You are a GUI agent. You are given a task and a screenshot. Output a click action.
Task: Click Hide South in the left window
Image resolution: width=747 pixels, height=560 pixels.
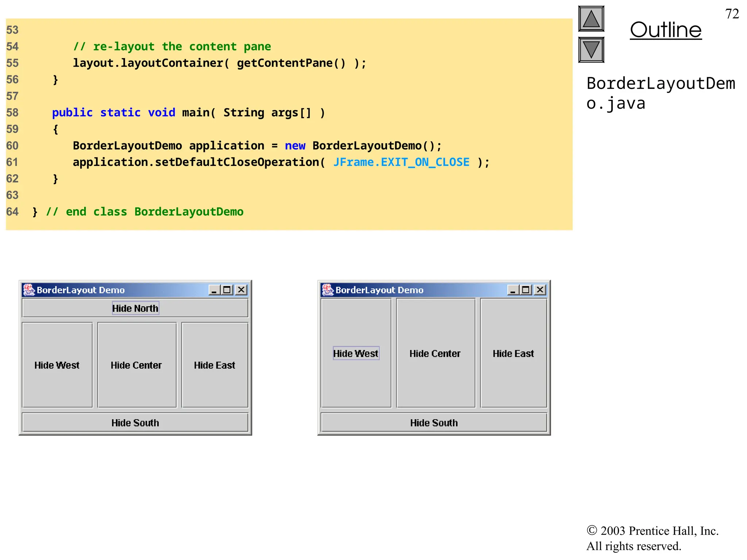[x=135, y=423]
